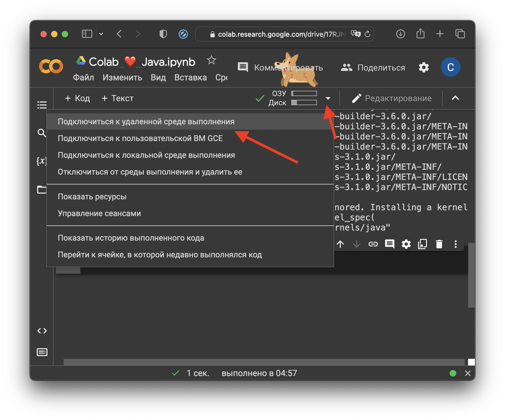Open the Colab settings gear in header
This screenshot has width=505, height=420.
point(424,68)
